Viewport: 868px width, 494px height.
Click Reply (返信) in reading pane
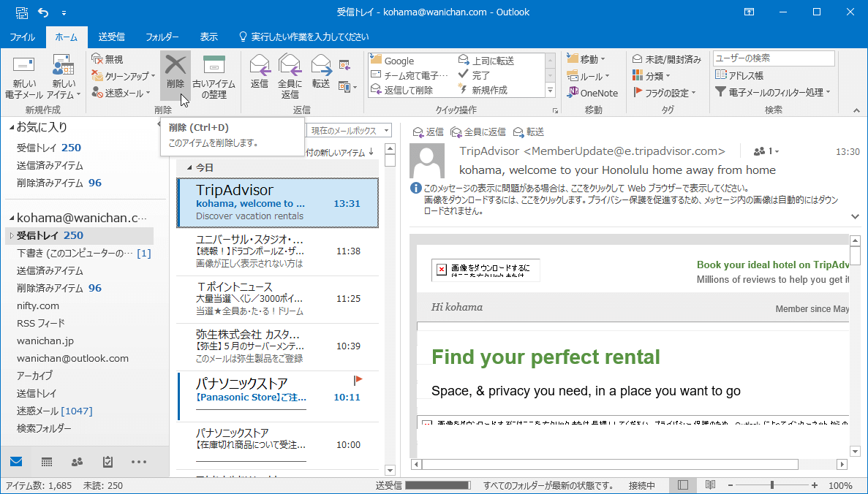point(429,132)
